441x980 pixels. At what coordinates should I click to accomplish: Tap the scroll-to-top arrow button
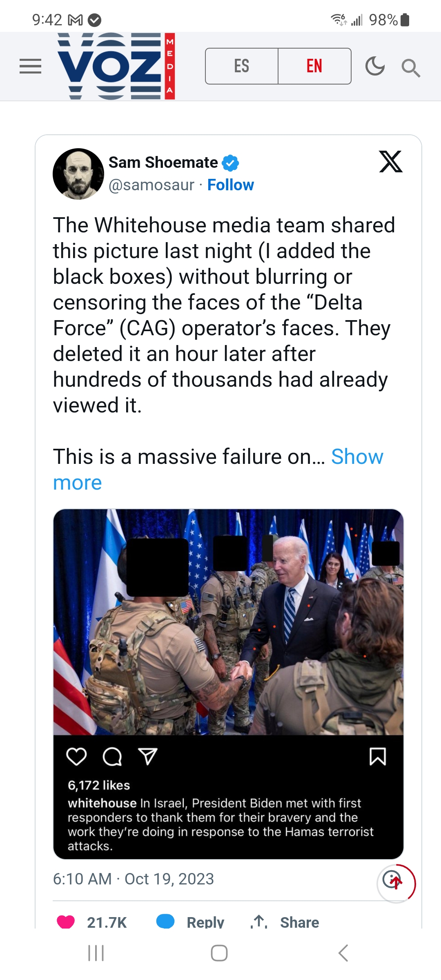395,883
